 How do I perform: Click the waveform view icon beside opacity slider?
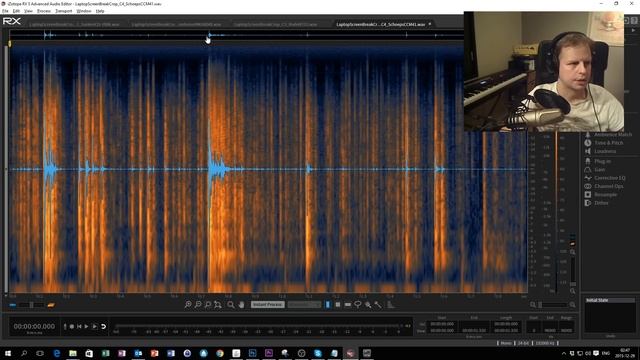13,305
